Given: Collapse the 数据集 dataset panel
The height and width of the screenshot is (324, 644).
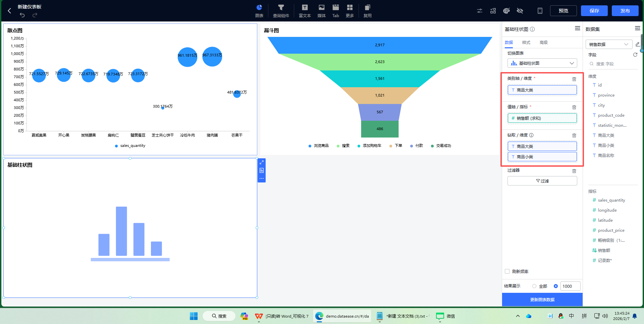Looking at the screenshot, I should [638, 29].
